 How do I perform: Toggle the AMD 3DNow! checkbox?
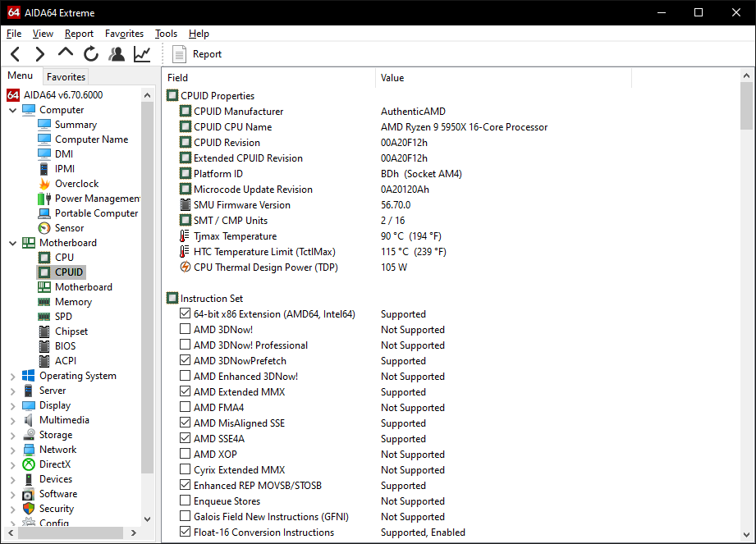(186, 330)
